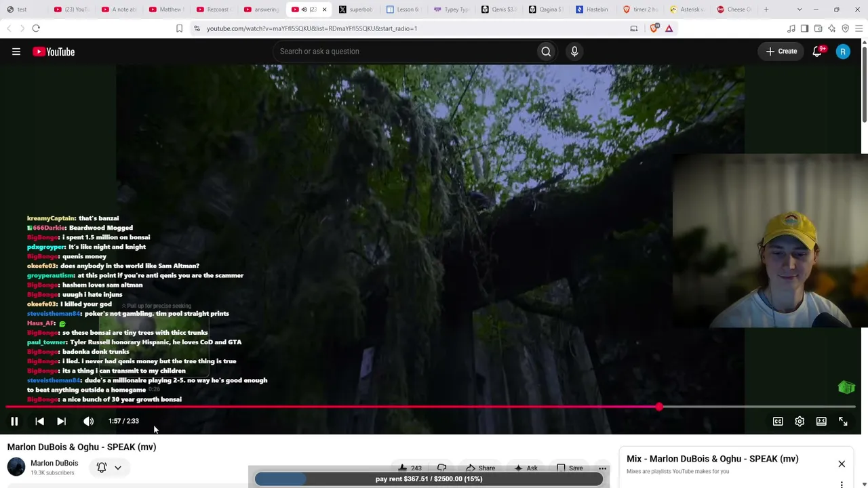Click the video title 'Marlon DuBois & Oghu - SPEAK (mv)'
Image resolution: width=868 pixels, height=488 pixels.
(x=81, y=447)
